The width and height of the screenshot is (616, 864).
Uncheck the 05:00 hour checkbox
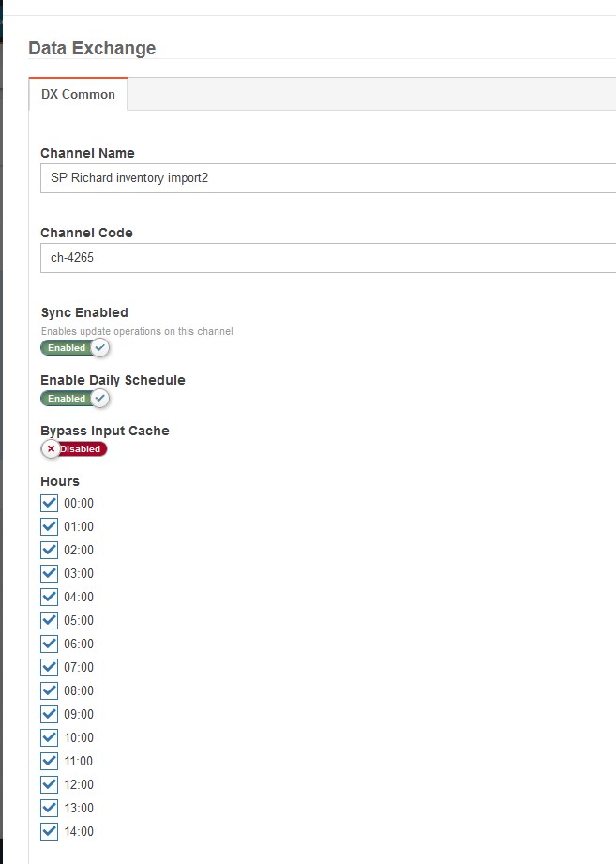coord(49,620)
